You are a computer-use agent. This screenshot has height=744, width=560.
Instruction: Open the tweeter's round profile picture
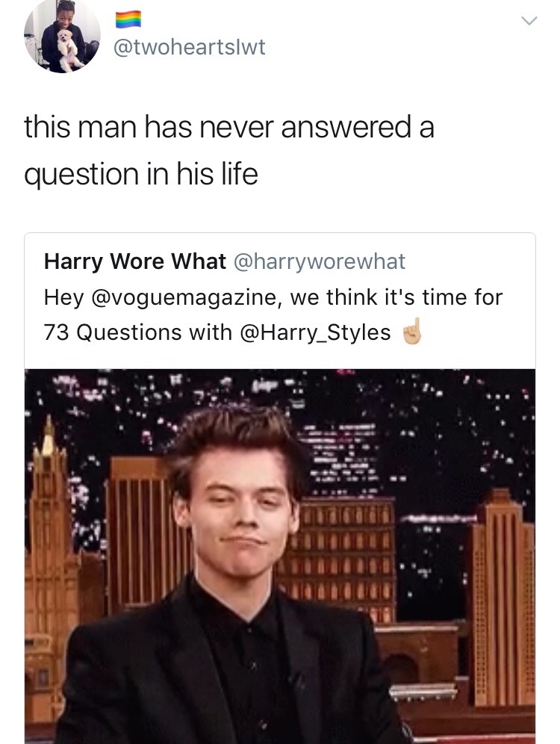pos(62,34)
